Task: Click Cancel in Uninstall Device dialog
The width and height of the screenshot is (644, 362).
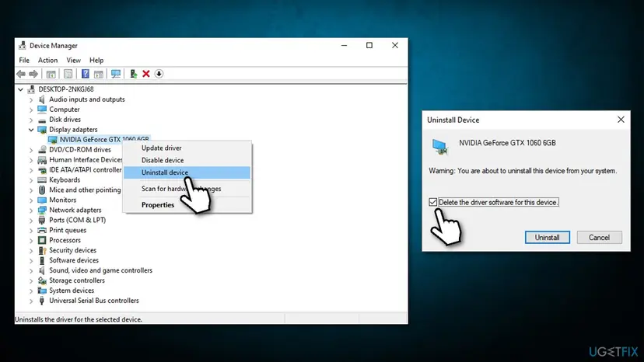Action: (599, 237)
